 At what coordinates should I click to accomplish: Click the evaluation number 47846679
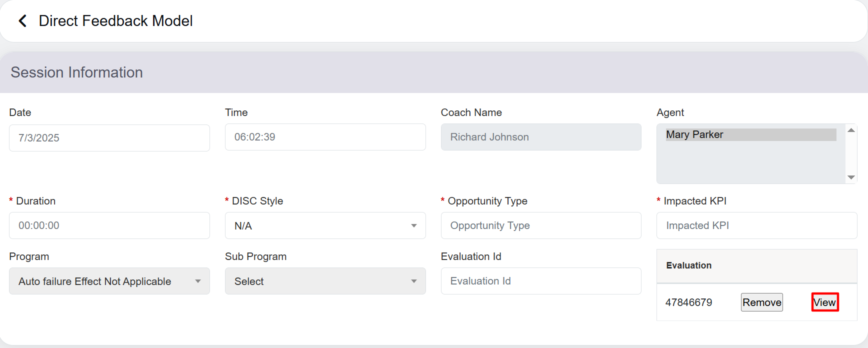tap(688, 302)
